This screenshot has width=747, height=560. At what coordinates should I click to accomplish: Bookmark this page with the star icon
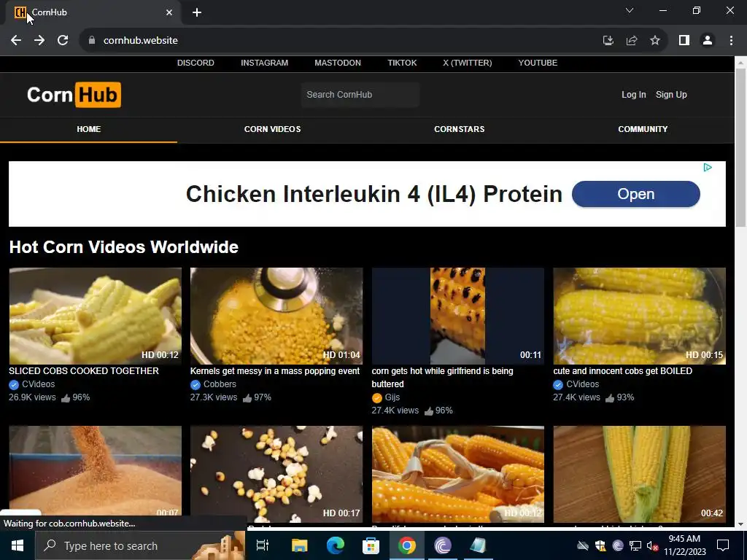pos(655,41)
